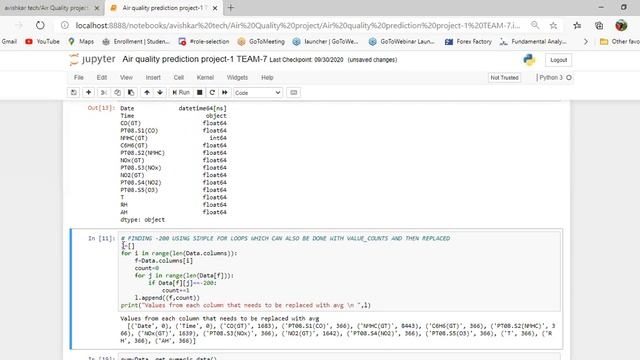Move selected cell down arrow

(x=160, y=93)
